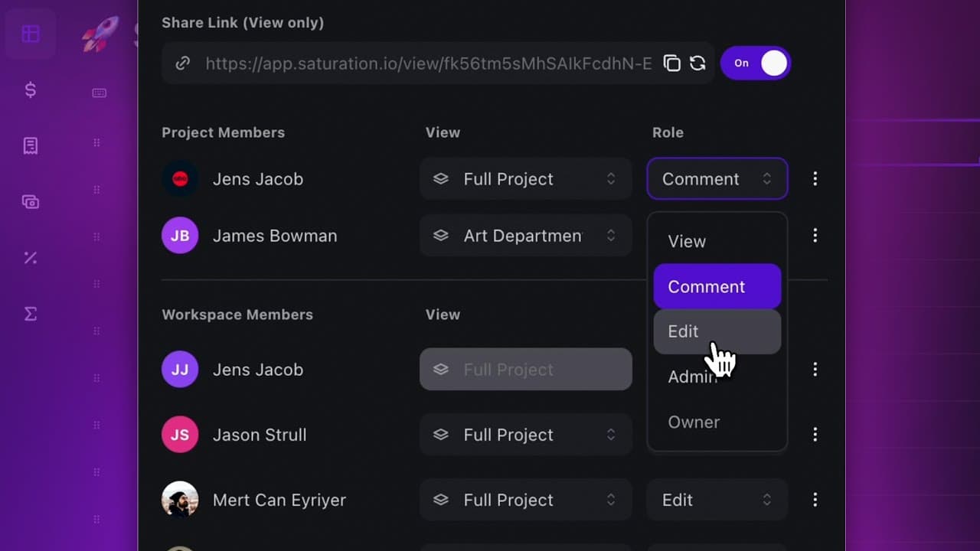Open Mert Can Eyriyer's Edit role dropdown
Viewport: 980px width, 551px height.
717,500
